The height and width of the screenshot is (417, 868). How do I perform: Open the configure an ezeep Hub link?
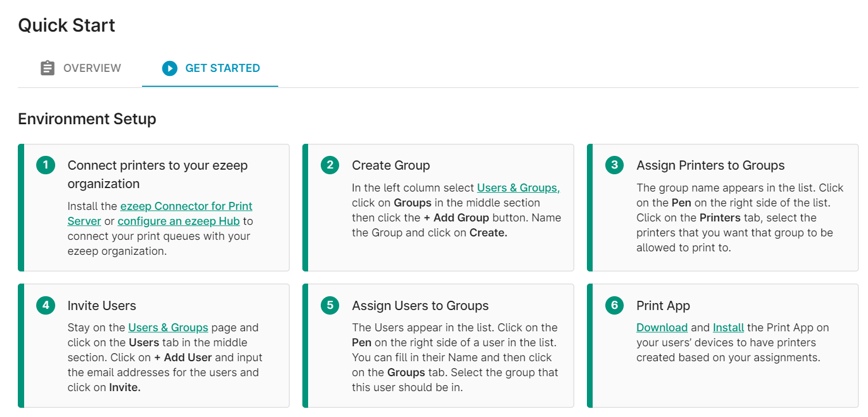click(x=179, y=221)
